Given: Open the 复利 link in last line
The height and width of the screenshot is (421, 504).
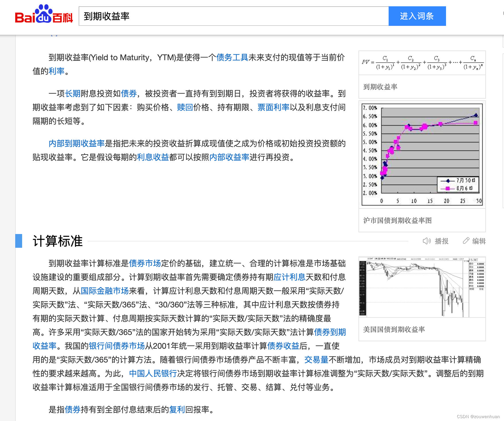Looking at the screenshot, I should pyautogui.click(x=177, y=410).
